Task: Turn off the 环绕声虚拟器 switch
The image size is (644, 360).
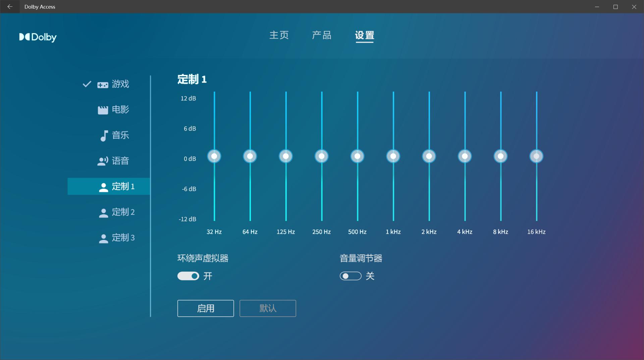Action: pyautogui.click(x=188, y=276)
